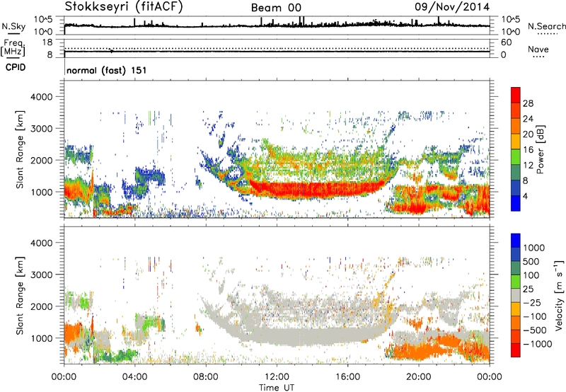Click the 'Time UT' axis title
566x392 pixels.
277,388
